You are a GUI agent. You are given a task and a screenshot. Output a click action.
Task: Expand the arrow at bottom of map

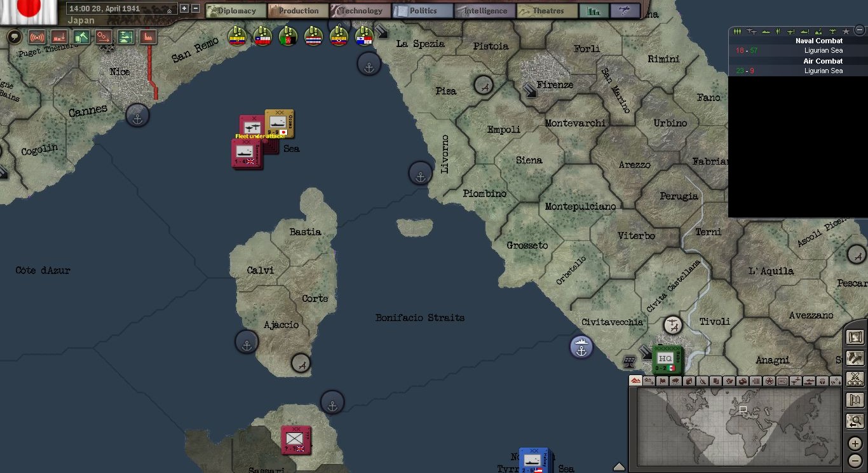[x=619, y=467]
